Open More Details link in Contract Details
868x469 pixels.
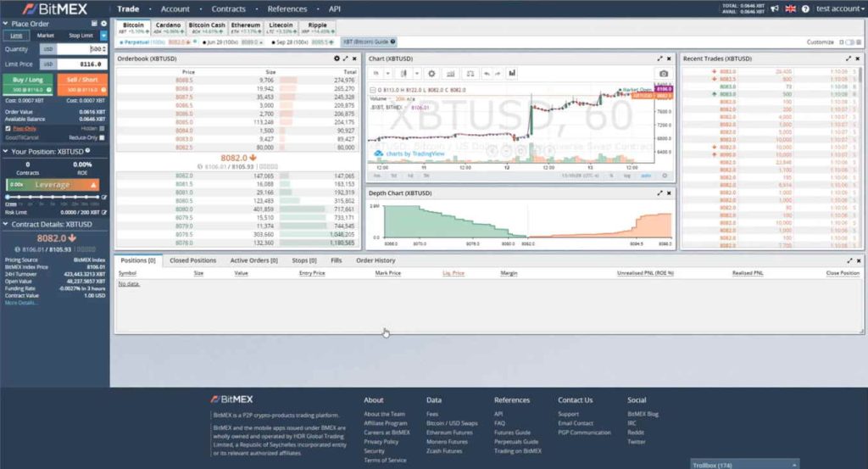(21, 303)
